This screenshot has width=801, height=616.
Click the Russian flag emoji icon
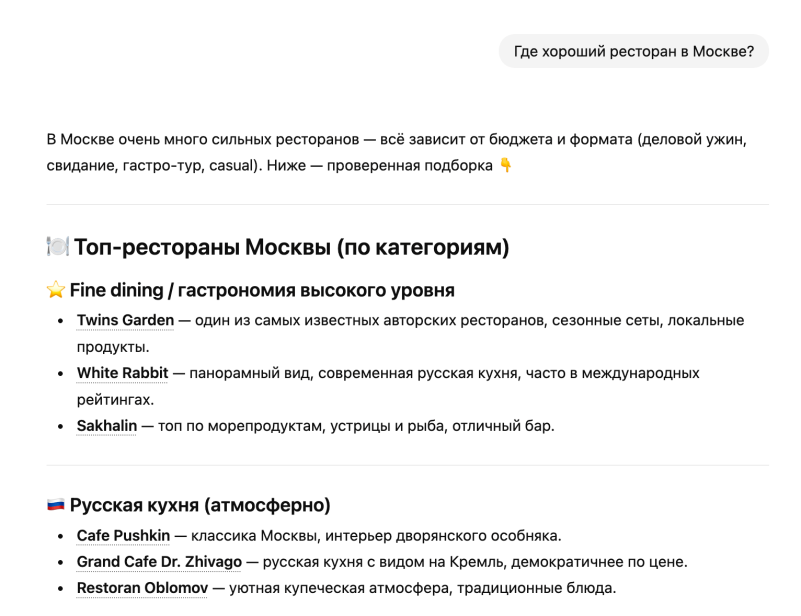tap(56, 505)
